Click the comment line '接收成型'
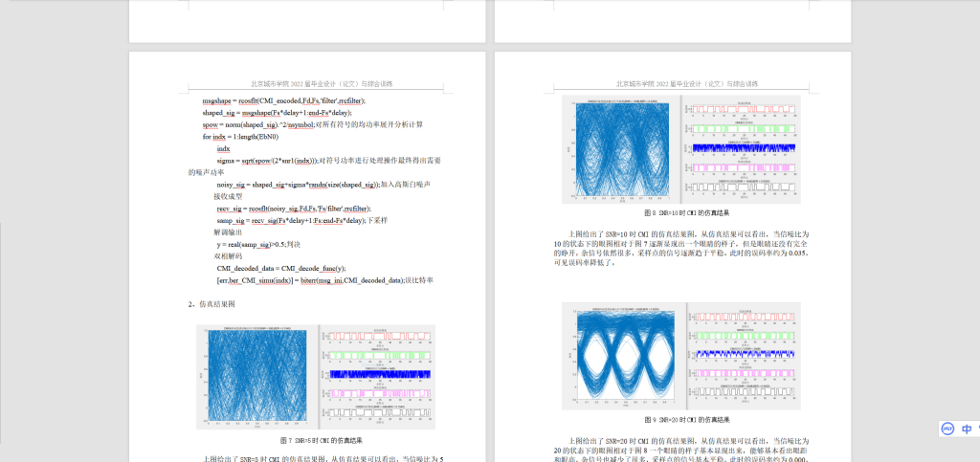980x462 pixels. click(x=228, y=197)
